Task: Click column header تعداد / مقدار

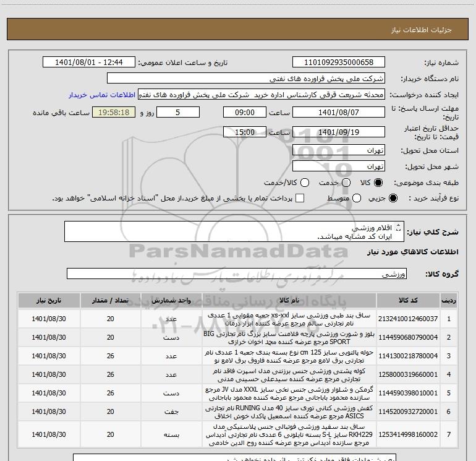Action: tap(110, 300)
